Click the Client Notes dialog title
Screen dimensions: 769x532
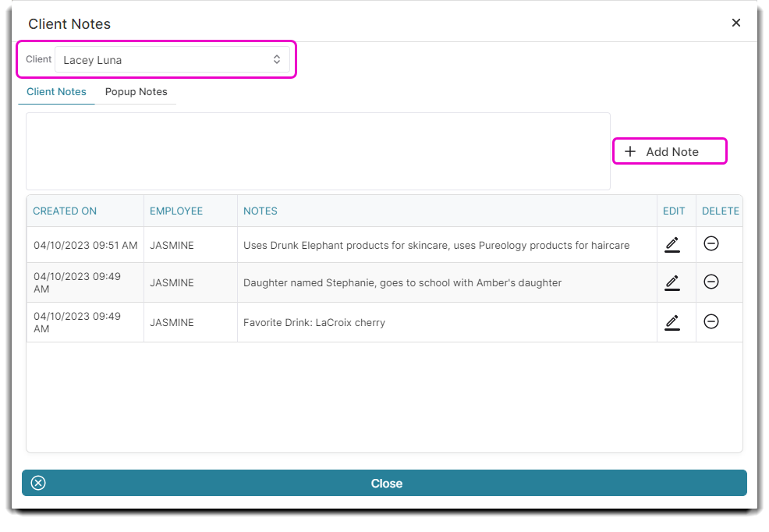tap(69, 24)
